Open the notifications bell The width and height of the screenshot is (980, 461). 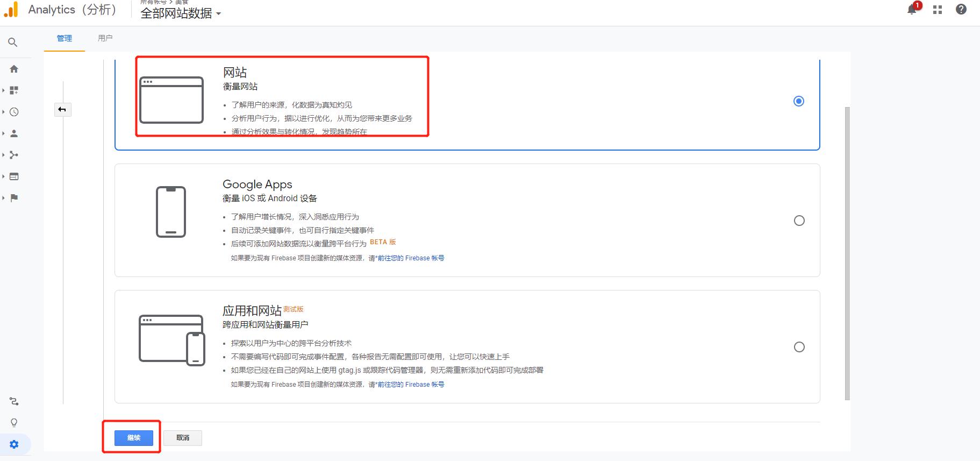coord(912,9)
